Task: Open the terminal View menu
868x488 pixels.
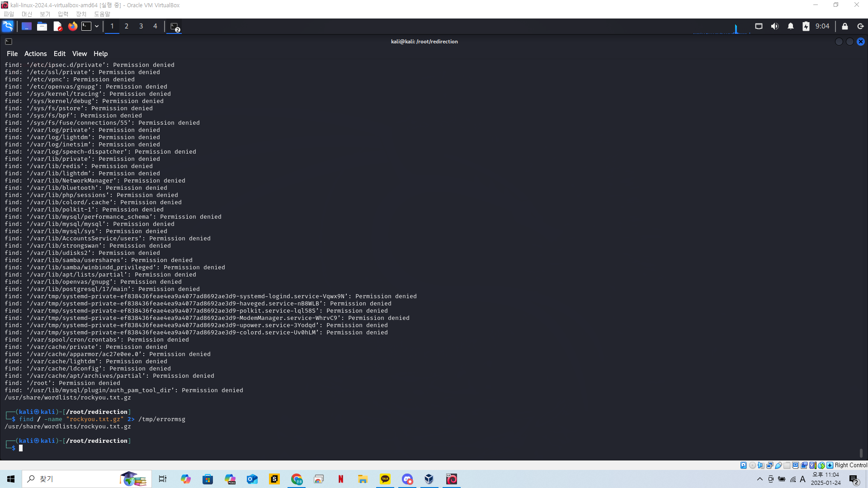Action: pyautogui.click(x=79, y=53)
